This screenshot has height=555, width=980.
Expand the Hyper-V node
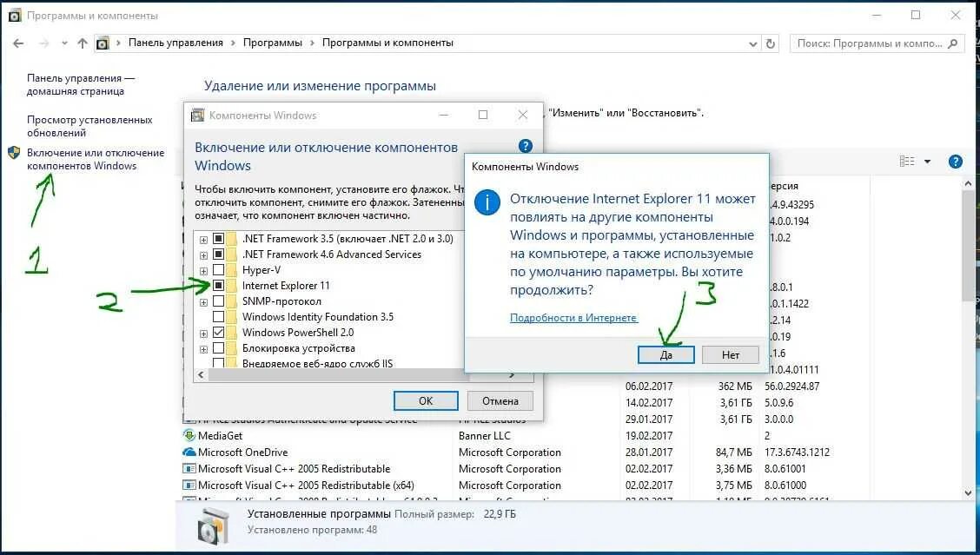(x=204, y=271)
